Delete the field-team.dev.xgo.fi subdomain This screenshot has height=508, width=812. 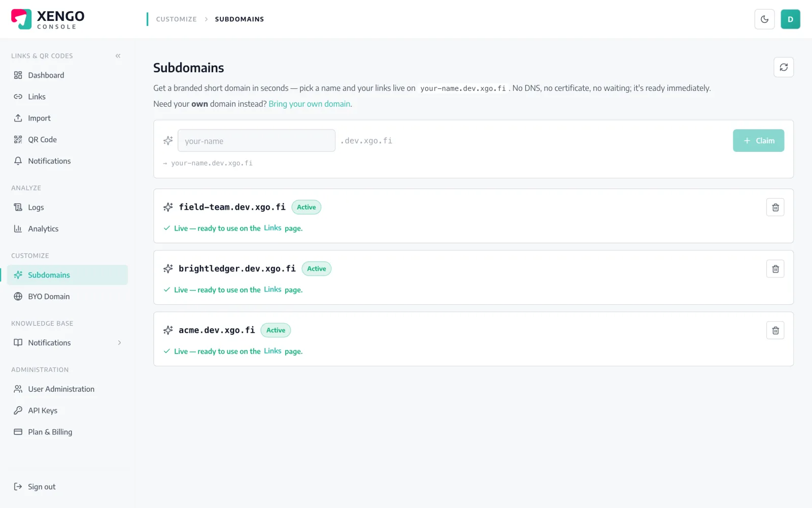(x=775, y=207)
